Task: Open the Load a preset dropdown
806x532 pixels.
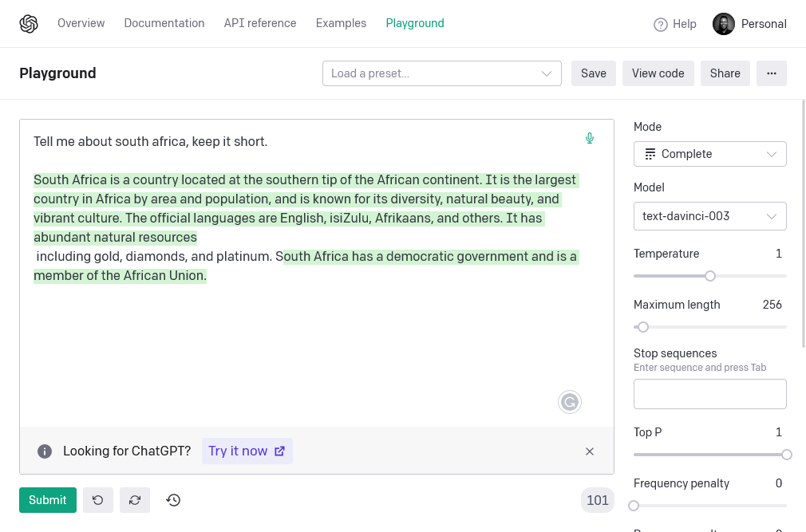Action: 441,73
